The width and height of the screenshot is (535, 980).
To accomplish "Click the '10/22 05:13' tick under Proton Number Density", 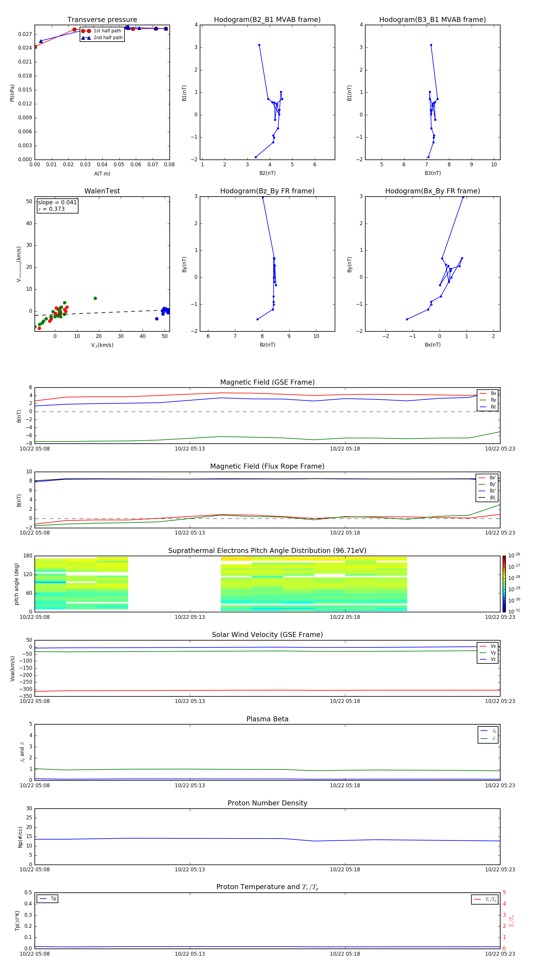I will click(190, 870).
